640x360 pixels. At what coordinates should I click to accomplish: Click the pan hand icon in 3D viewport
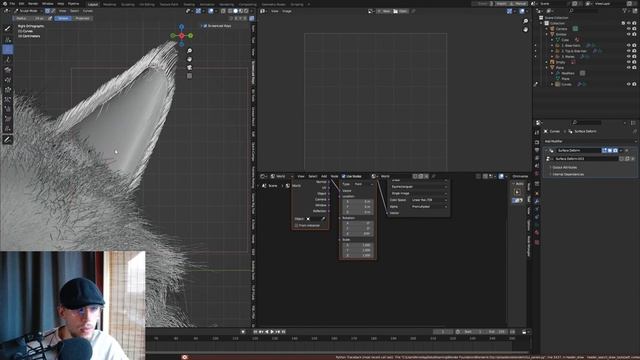189,59
